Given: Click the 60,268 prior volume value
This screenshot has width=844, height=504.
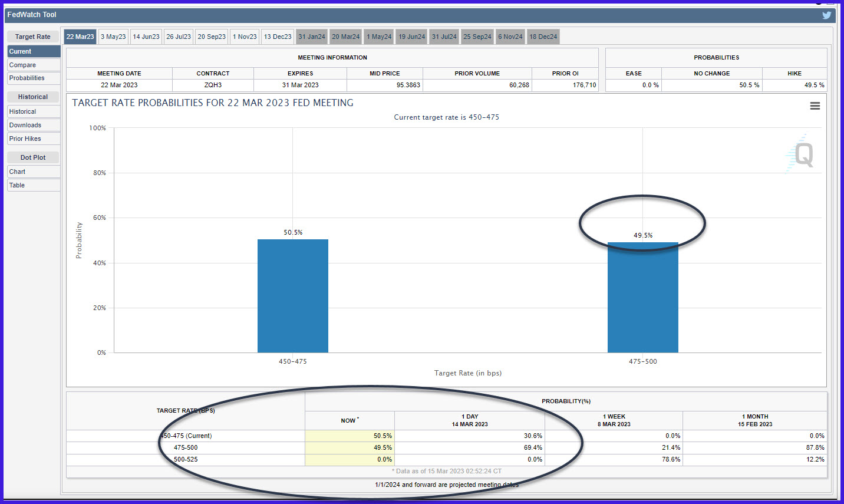Looking at the screenshot, I should 519,85.
